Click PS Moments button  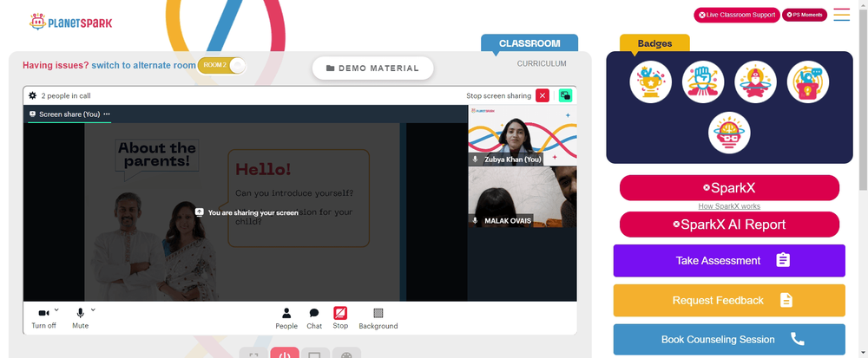tap(804, 15)
